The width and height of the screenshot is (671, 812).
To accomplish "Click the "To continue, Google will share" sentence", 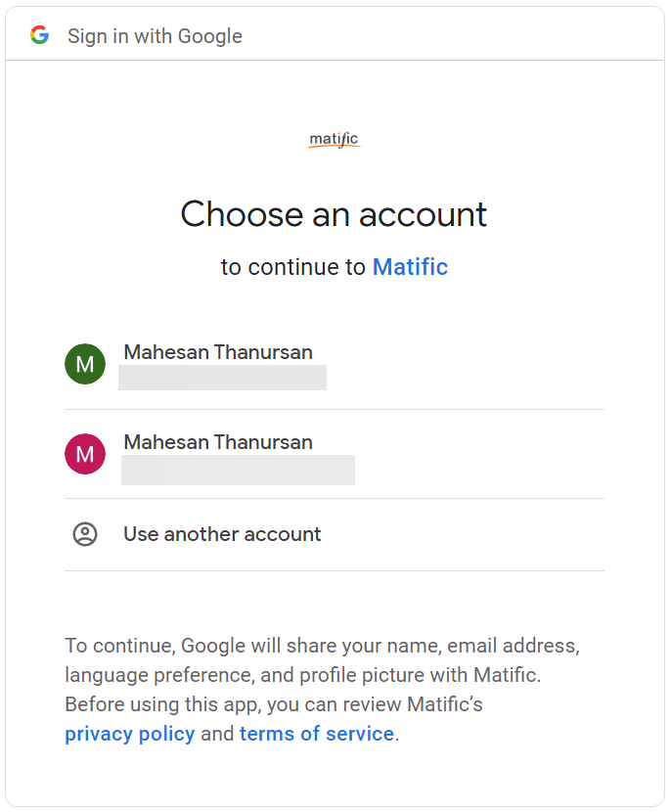I will (322, 646).
